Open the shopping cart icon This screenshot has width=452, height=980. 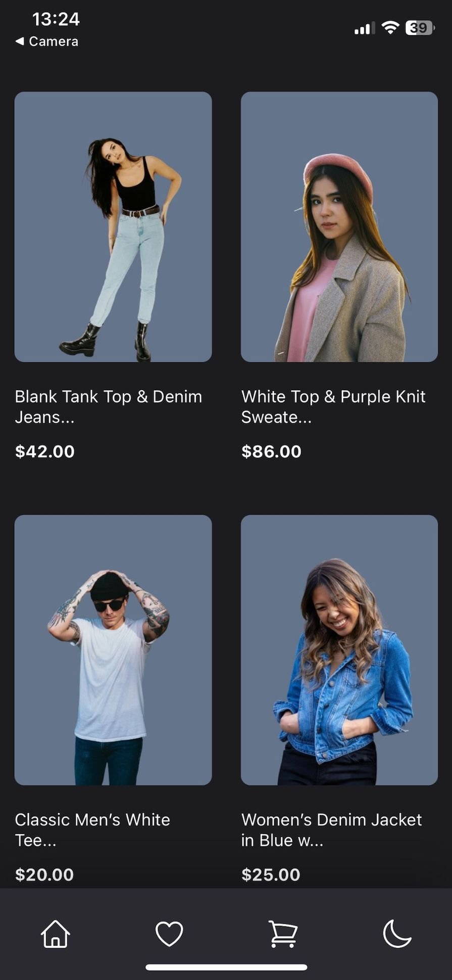pos(283,934)
